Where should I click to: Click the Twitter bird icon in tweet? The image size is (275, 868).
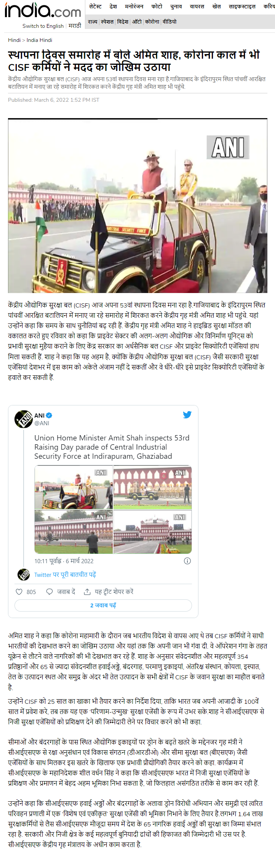187,415
